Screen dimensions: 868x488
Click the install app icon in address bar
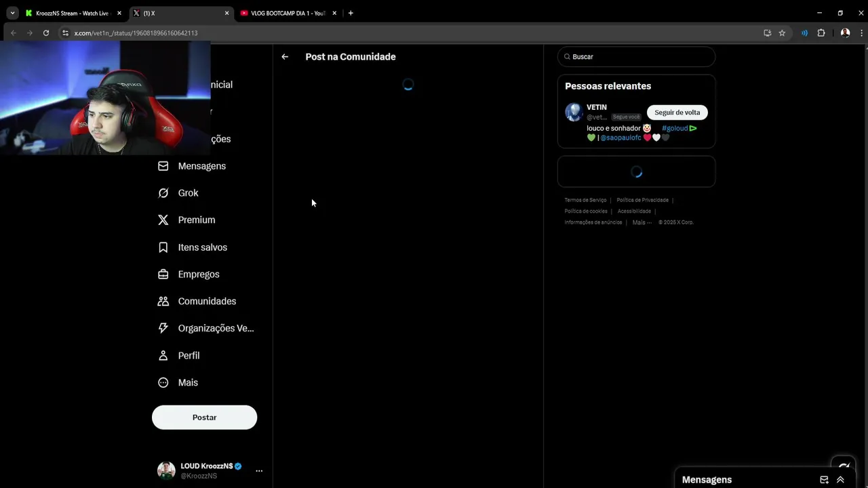click(767, 33)
